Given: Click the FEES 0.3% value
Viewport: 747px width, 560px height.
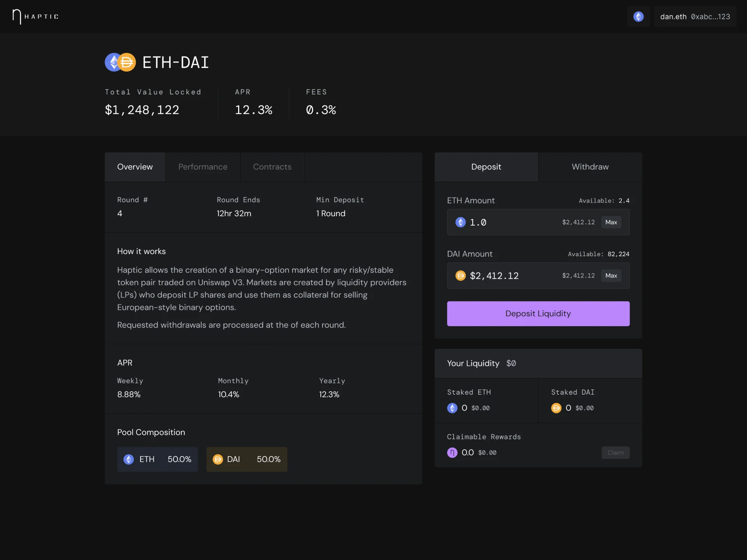Looking at the screenshot, I should pyautogui.click(x=321, y=110).
